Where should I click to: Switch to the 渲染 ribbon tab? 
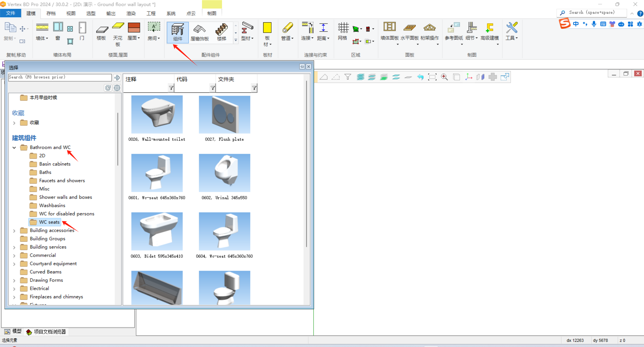coord(131,13)
